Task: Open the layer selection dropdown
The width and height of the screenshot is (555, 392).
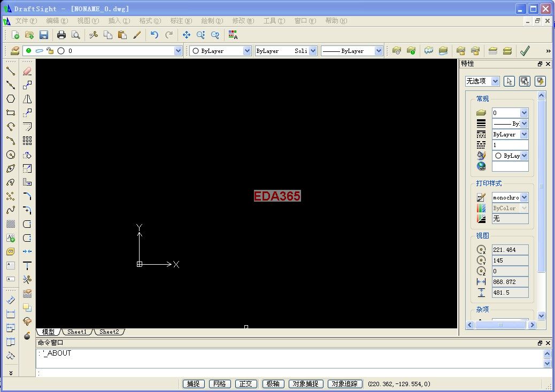Action: 178,51
